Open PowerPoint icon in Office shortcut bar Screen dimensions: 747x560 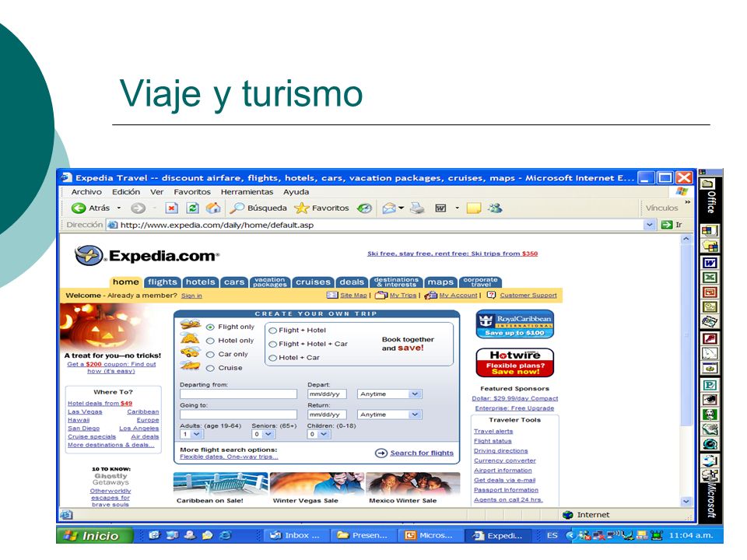[710, 292]
